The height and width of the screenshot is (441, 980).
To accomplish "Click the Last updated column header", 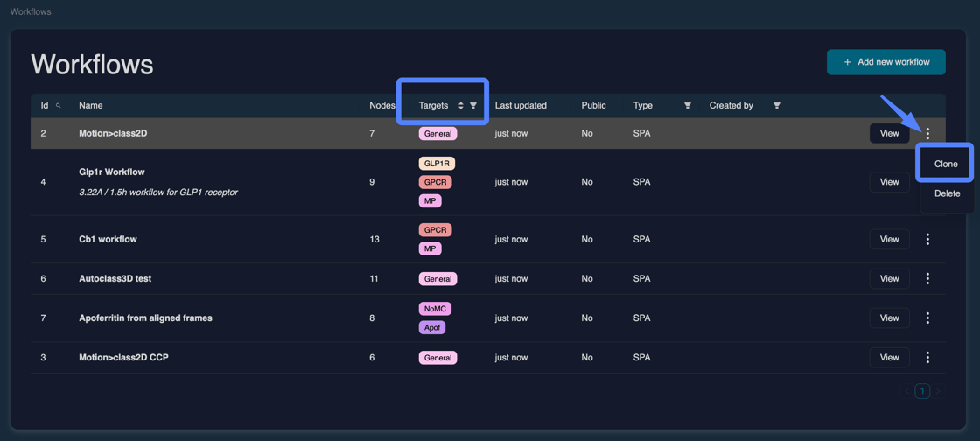I will (x=521, y=106).
